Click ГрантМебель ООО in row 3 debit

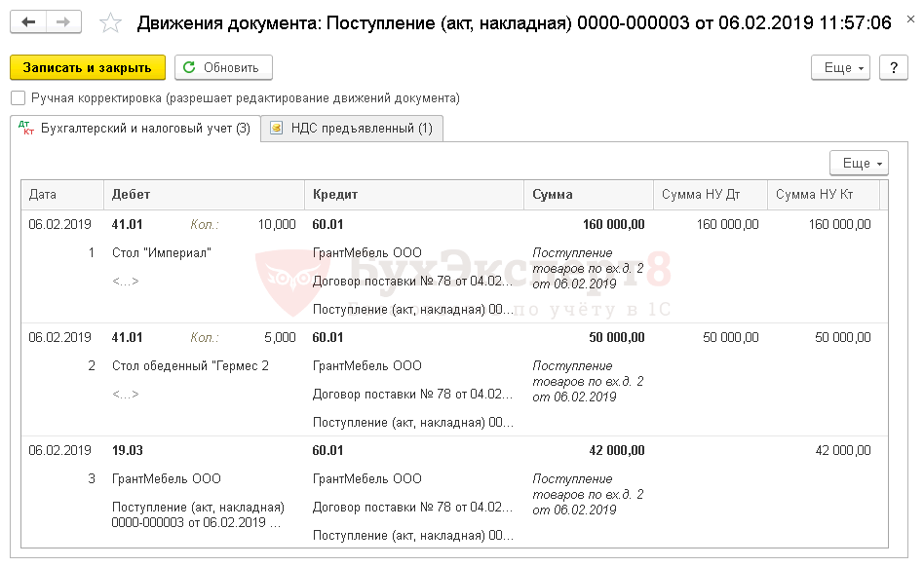coord(166,478)
